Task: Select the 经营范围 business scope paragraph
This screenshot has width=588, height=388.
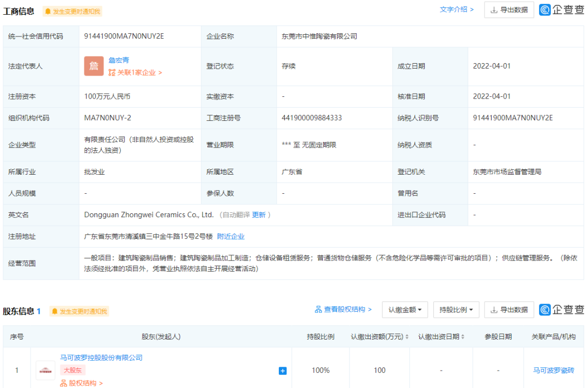Action: pos(330,263)
